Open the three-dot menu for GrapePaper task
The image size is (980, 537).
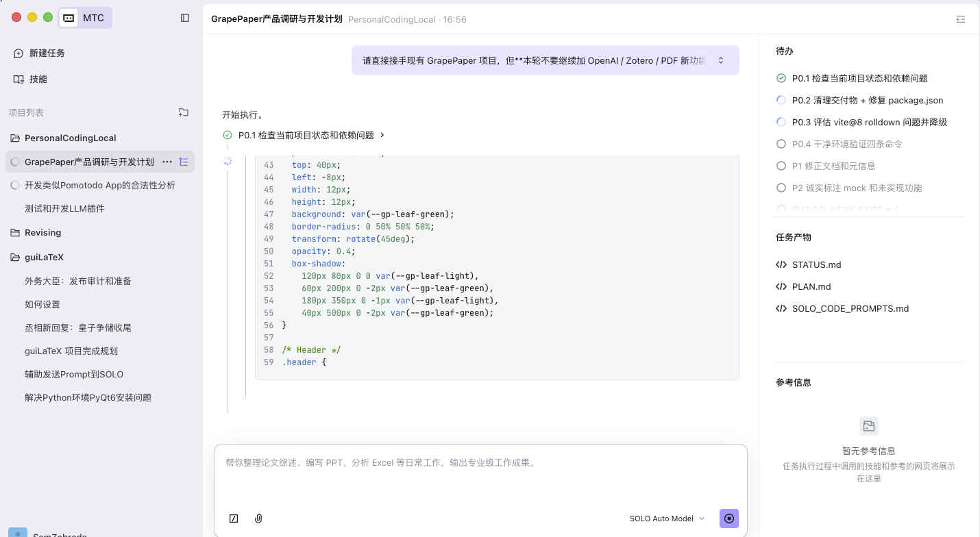(167, 162)
